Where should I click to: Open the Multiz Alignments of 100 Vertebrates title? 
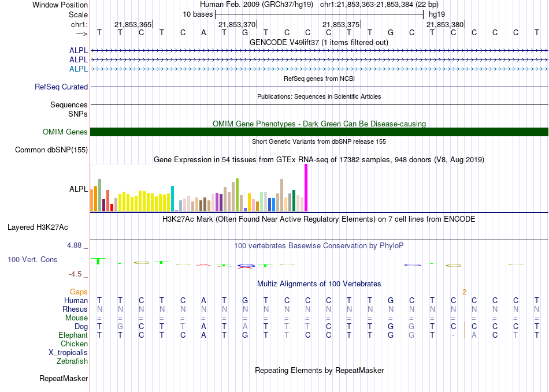point(318,284)
